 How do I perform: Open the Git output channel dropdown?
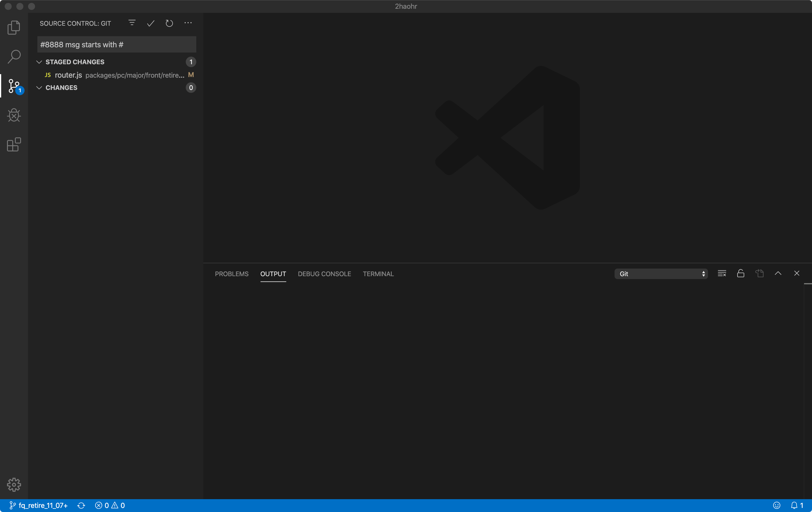tap(661, 274)
